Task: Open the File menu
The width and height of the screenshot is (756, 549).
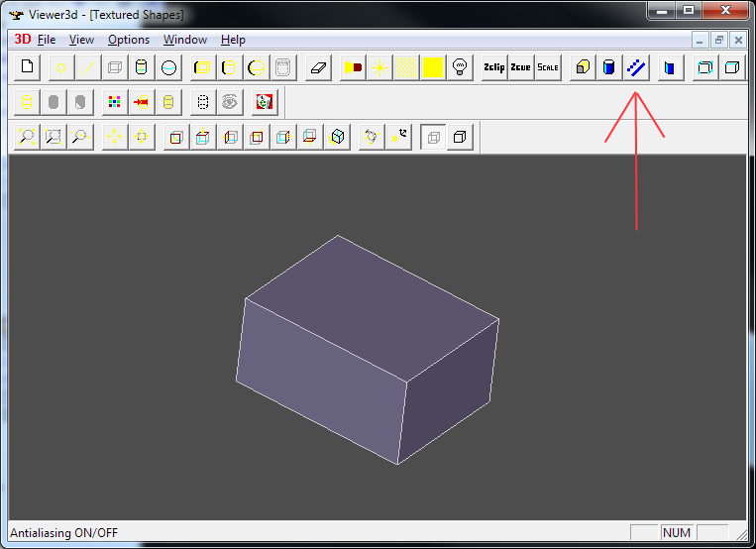Action: coord(47,40)
